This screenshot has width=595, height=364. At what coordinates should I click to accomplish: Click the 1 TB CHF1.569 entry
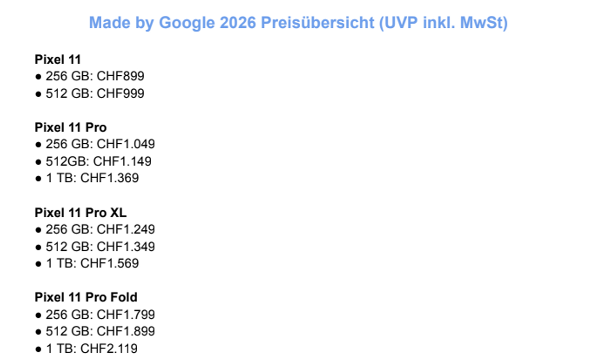87,264
